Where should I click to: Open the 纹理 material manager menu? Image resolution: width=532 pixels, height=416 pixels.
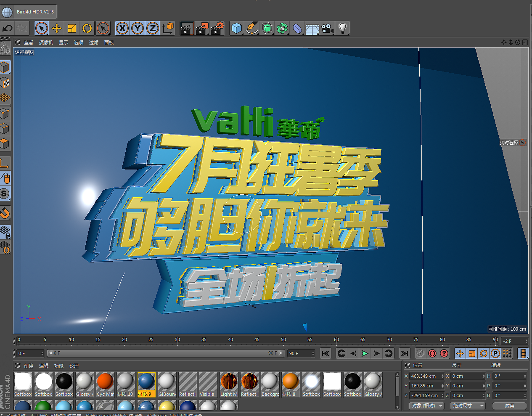(74, 366)
